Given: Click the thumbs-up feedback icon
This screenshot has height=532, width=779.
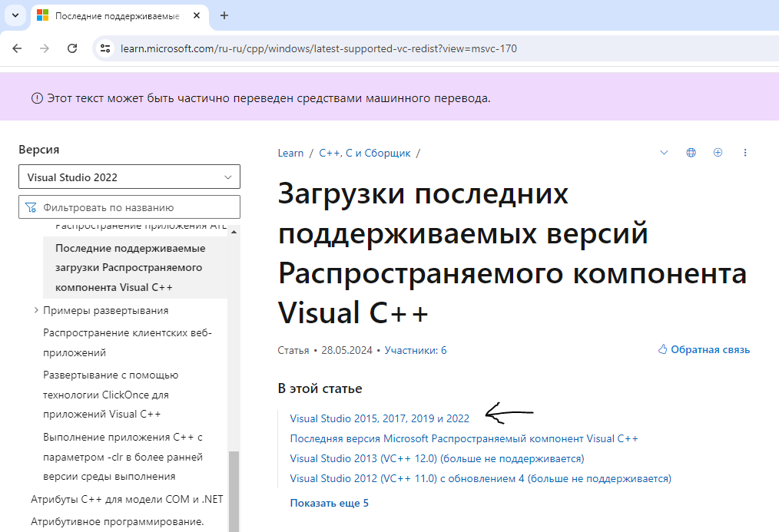Looking at the screenshot, I should [x=663, y=349].
